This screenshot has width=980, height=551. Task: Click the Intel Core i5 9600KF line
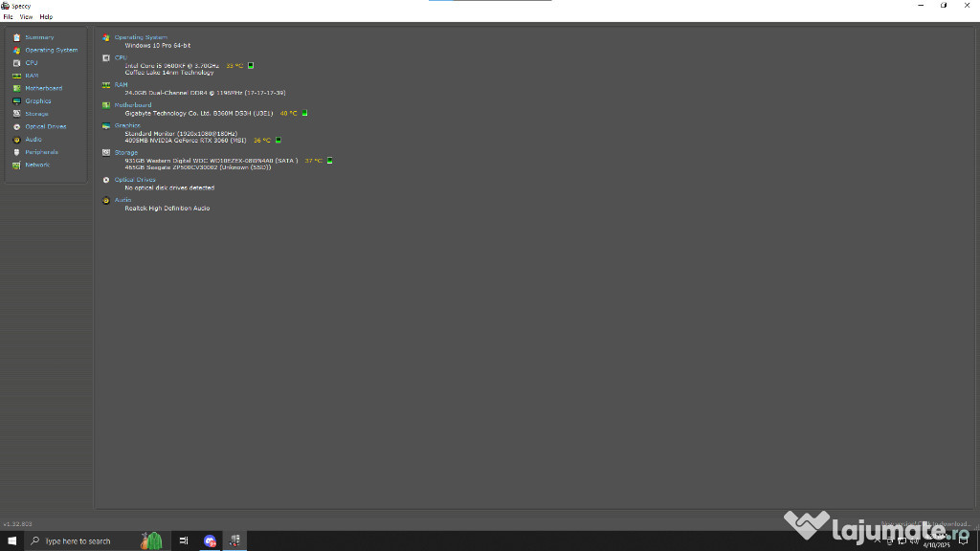[172, 66]
